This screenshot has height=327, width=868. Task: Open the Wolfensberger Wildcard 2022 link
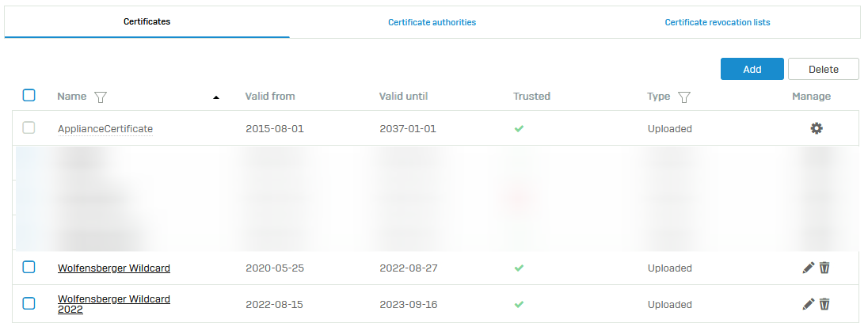pos(114,304)
